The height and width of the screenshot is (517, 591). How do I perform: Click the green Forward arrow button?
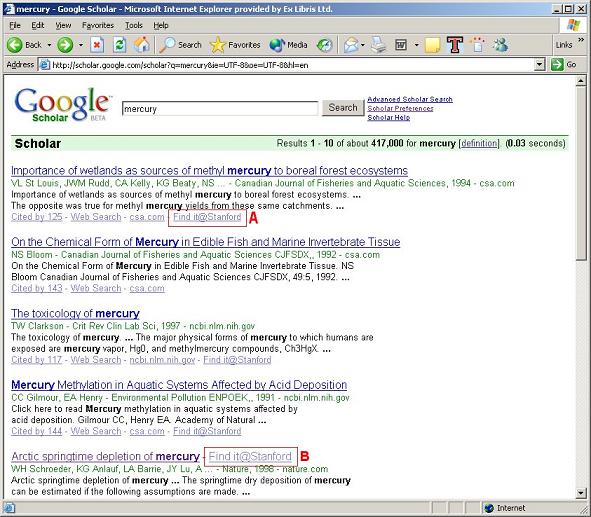pos(65,45)
